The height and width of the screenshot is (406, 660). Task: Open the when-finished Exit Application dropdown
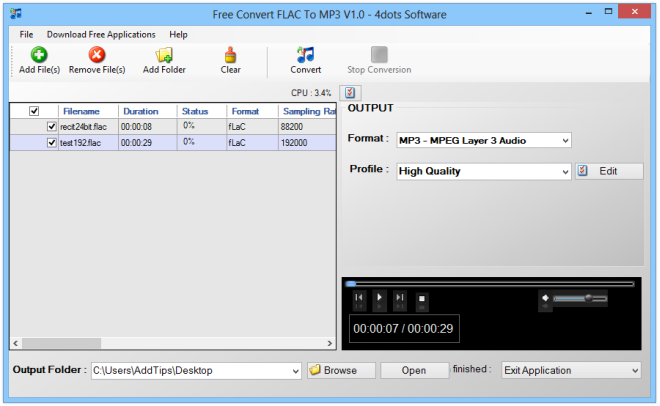[571, 370]
